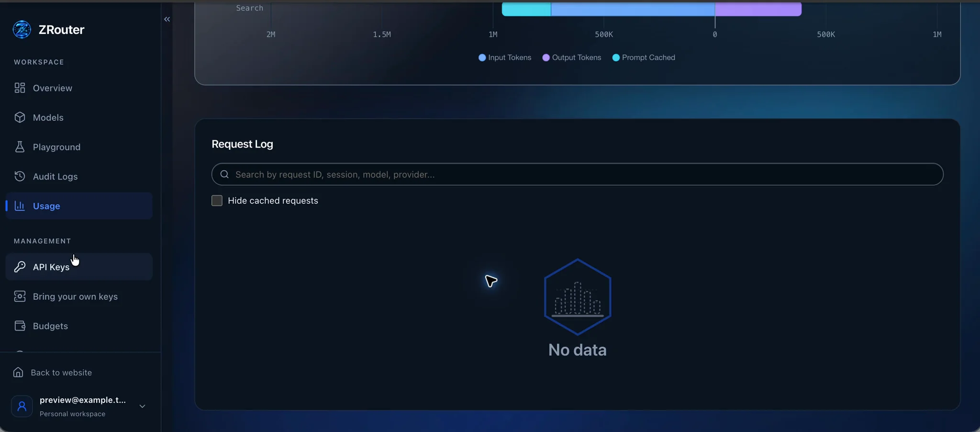Click the 1.5M axis label

point(382,34)
